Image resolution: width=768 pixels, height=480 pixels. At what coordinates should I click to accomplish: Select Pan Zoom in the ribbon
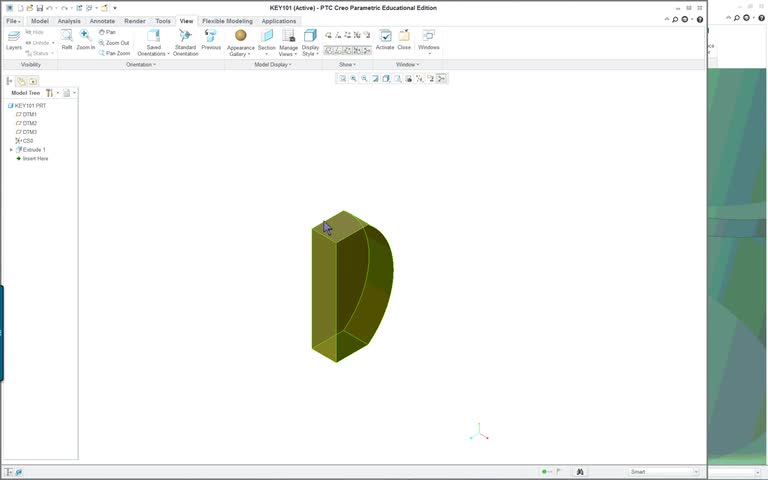point(114,53)
